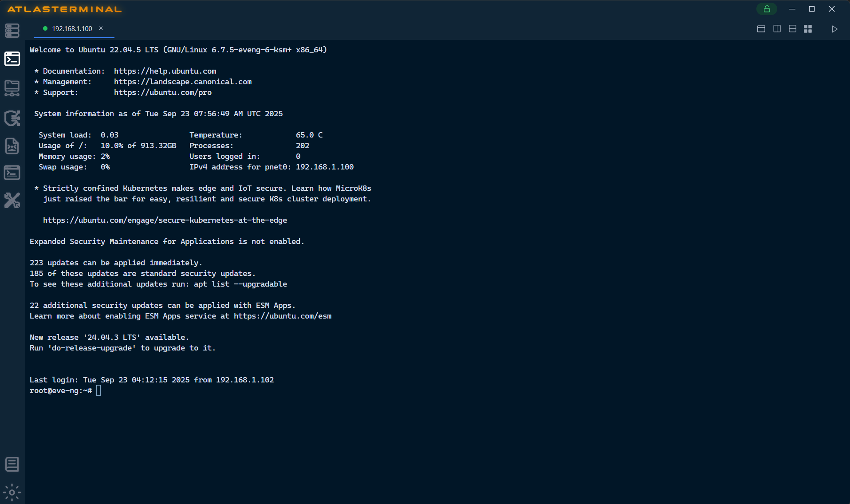Viewport: 850px width, 504px height.
Task: Click the green session lock indicator
Action: coord(767,9)
